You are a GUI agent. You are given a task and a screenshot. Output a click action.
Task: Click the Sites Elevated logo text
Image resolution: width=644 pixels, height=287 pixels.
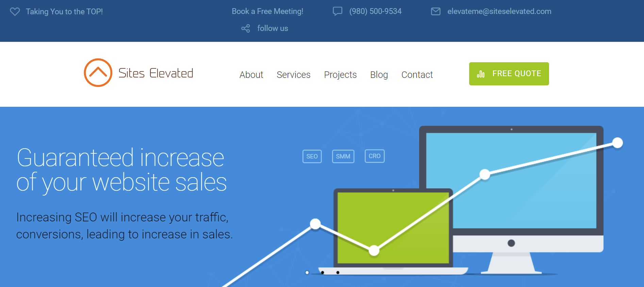click(156, 73)
